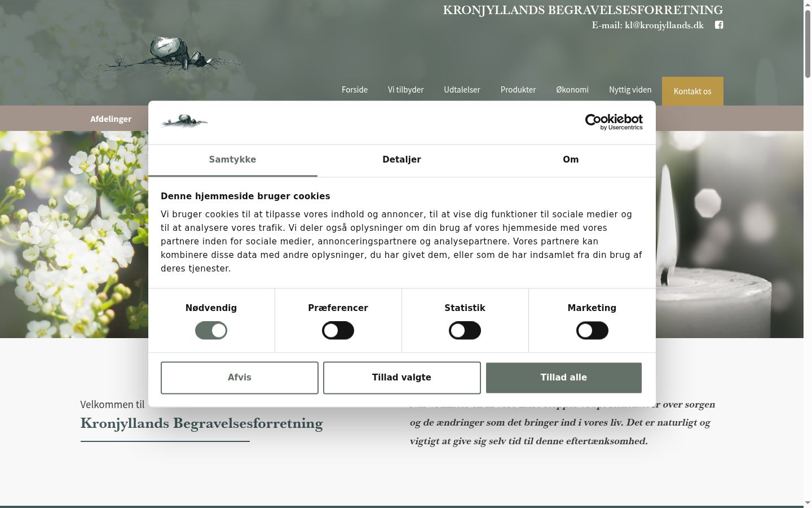
Task: Click the scrollbar up arrow
Action: [x=807, y=5]
